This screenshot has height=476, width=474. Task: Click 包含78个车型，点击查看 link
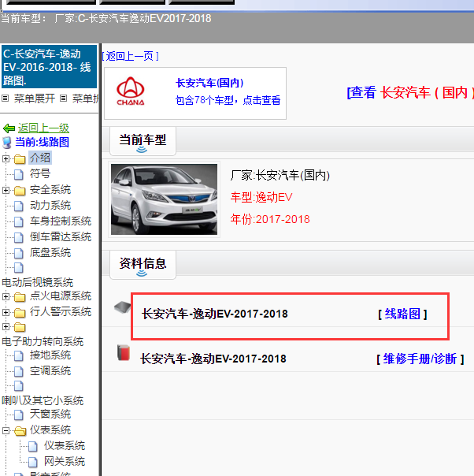(x=228, y=100)
